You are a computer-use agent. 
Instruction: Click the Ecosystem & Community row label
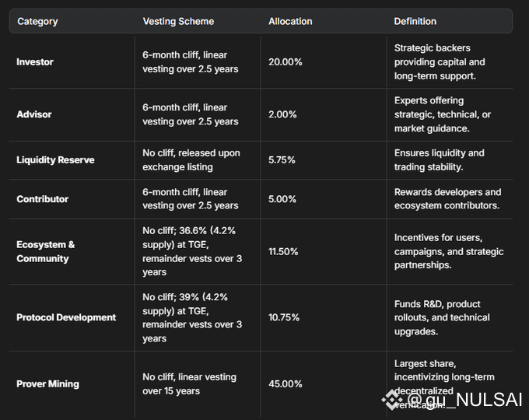46,251
